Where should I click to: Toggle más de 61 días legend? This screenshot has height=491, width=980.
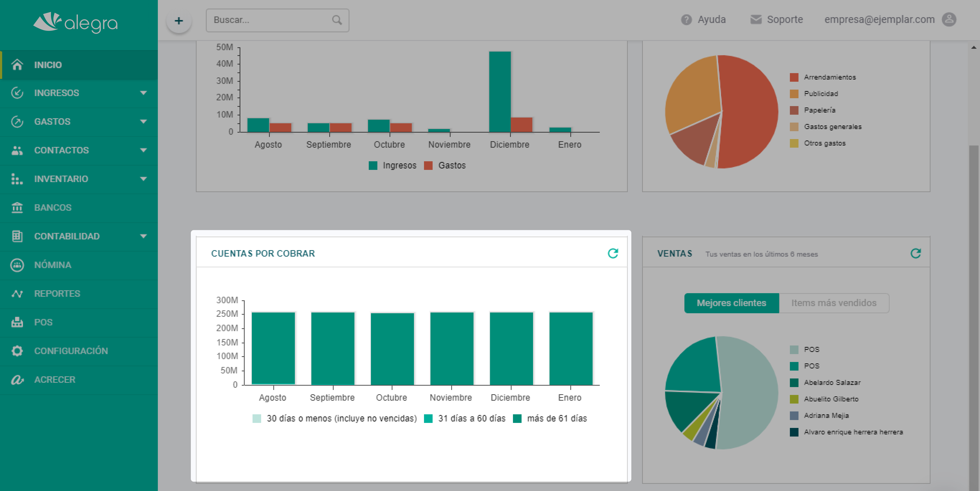[x=550, y=418]
